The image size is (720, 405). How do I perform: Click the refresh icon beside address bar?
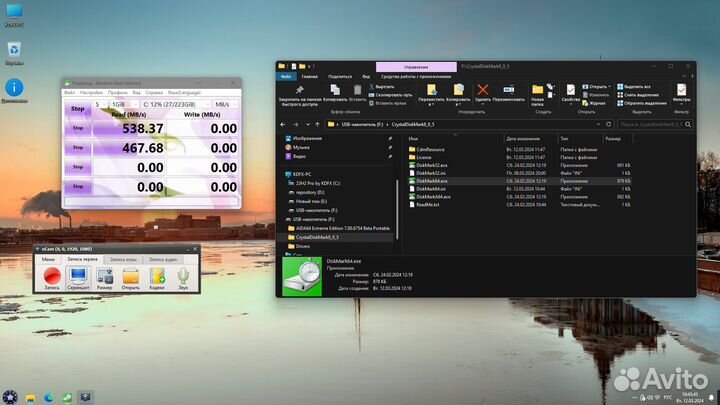coord(608,124)
